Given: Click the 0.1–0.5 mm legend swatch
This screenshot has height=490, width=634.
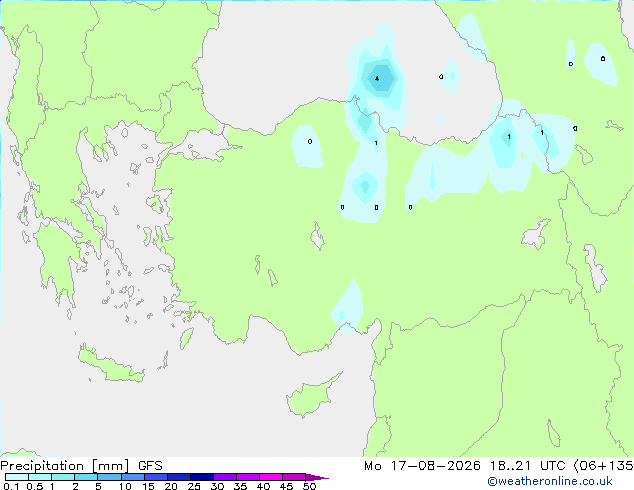Looking at the screenshot, I should tap(17, 477).
